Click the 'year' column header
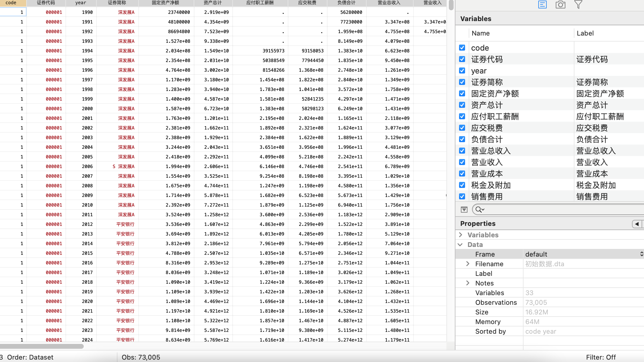This screenshot has height=362, width=644. (x=81, y=3)
